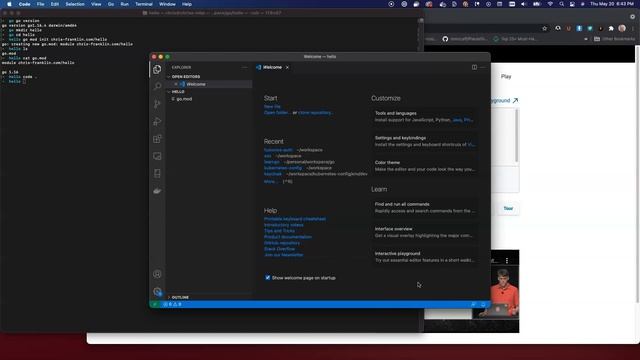
Task: Click the feedback icon in status bar
Action: [473, 304]
